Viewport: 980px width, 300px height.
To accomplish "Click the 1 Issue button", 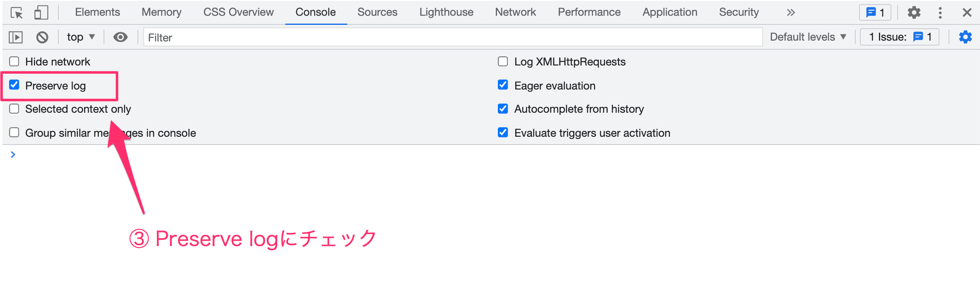I will [x=899, y=37].
